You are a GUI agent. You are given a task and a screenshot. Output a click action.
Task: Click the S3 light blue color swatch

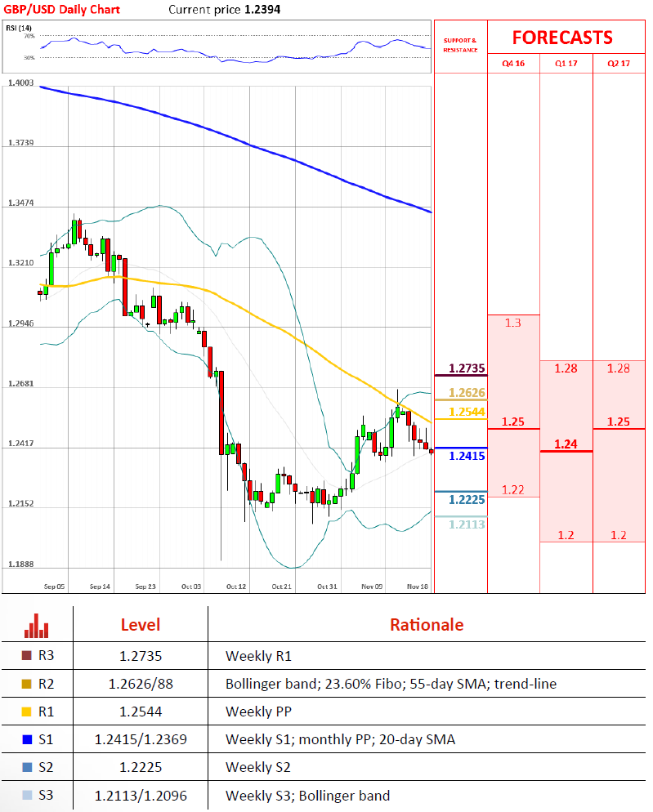[x=27, y=795]
